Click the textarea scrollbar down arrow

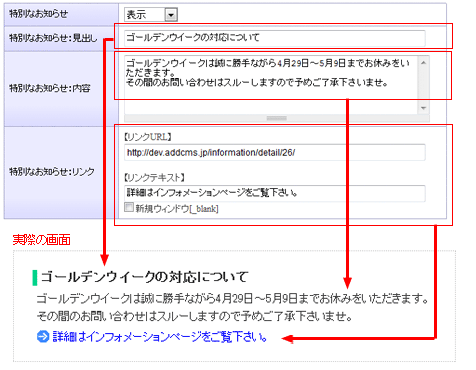[424, 108]
